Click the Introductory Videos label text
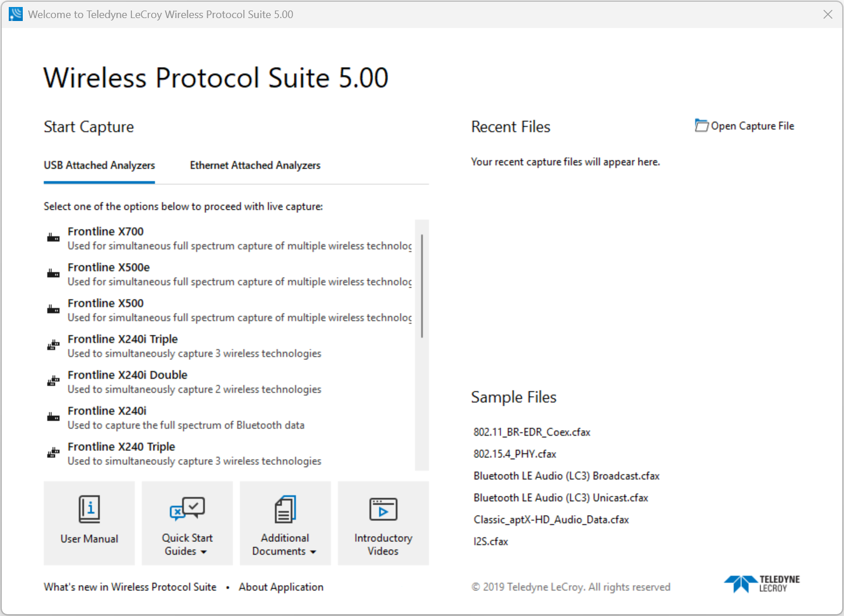The height and width of the screenshot is (616, 844). point(383,544)
